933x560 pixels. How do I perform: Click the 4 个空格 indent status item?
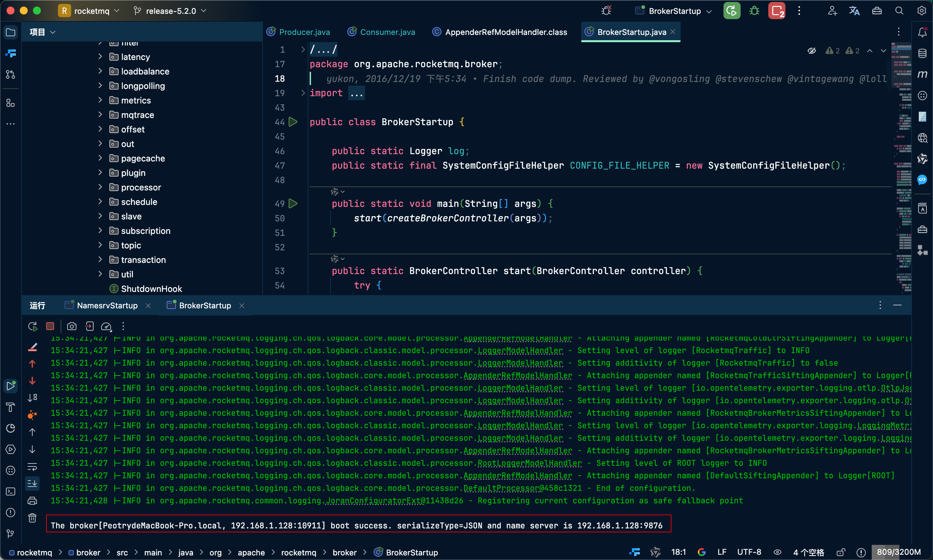pyautogui.click(x=808, y=552)
